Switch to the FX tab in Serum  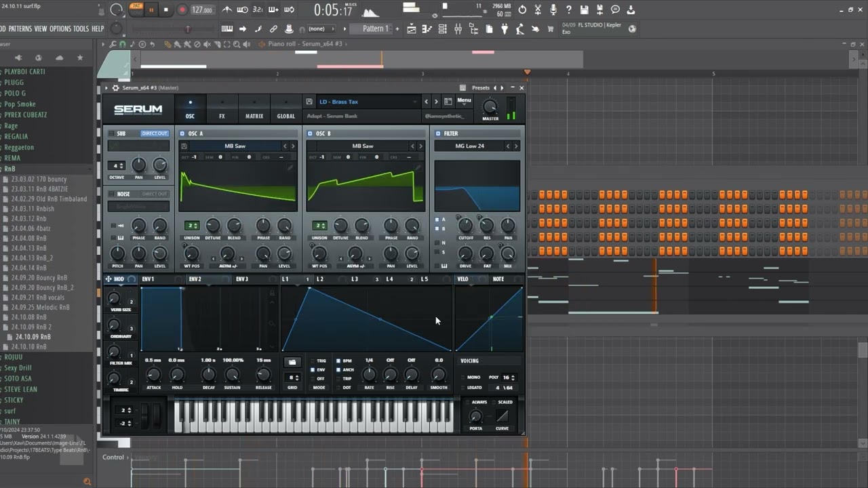pyautogui.click(x=222, y=109)
